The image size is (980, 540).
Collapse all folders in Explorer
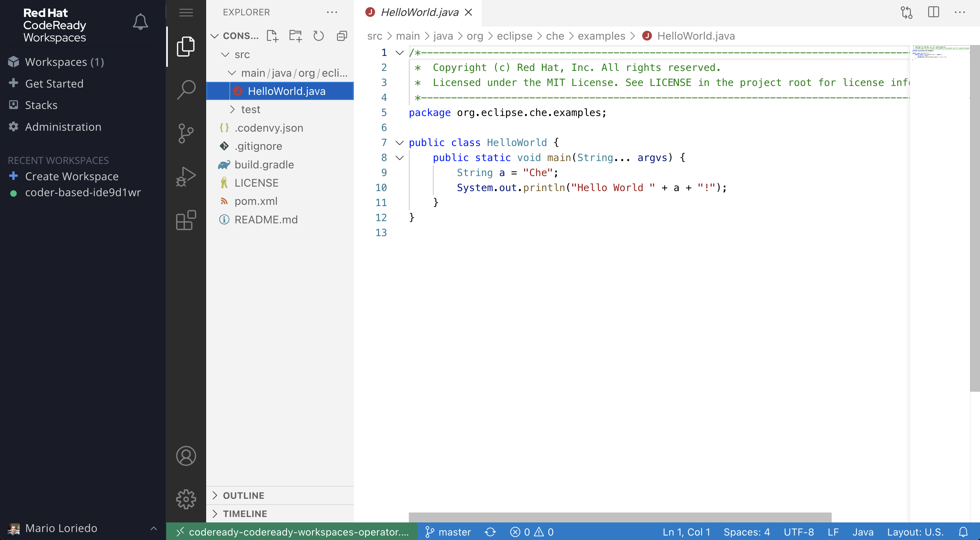pos(342,36)
